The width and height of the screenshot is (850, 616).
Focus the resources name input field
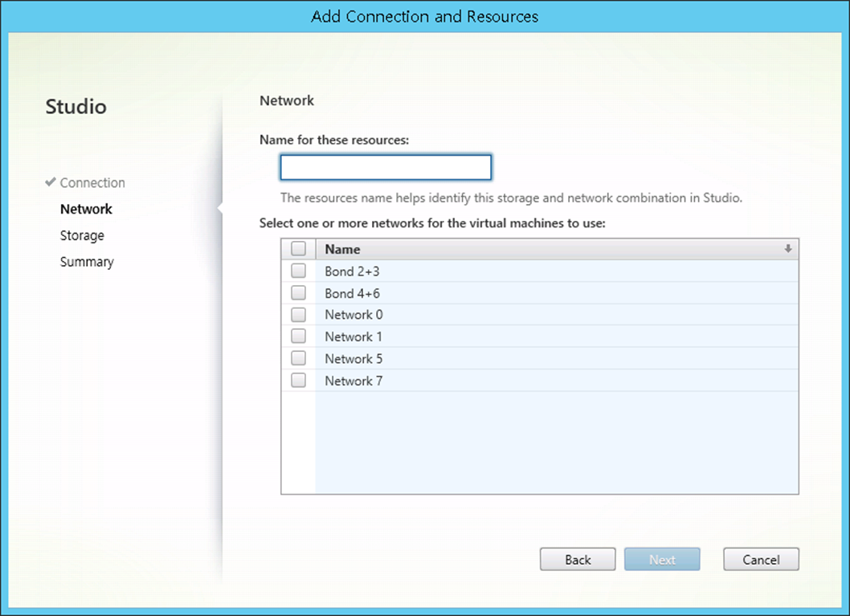[386, 167]
